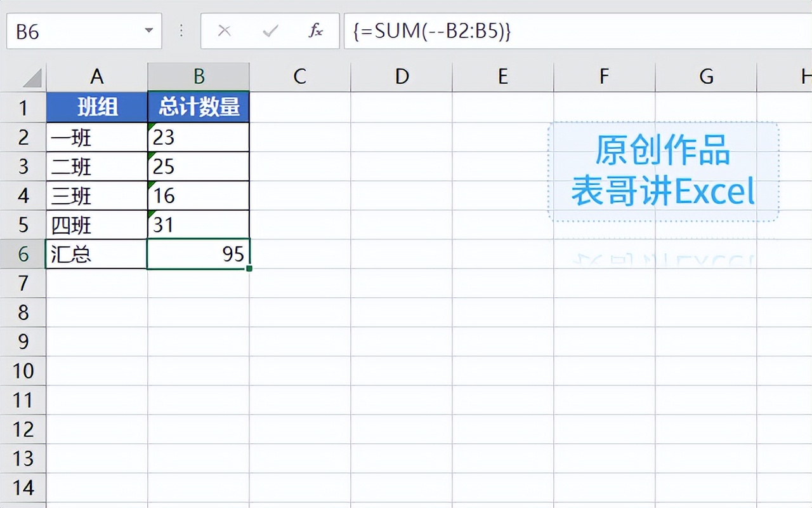This screenshot has height=508, width=812.
Task: Select cell with value 23
Action: (199, 137)
